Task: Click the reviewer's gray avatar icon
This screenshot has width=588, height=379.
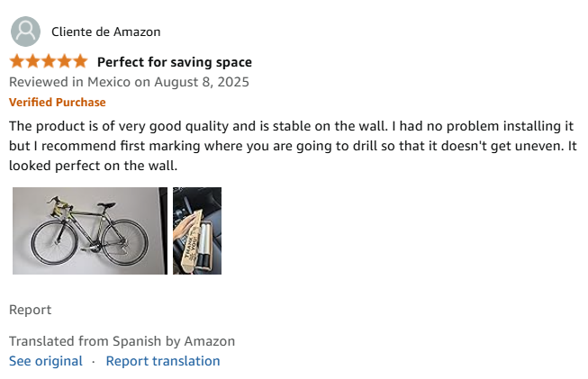Action: tap(25, 32)
